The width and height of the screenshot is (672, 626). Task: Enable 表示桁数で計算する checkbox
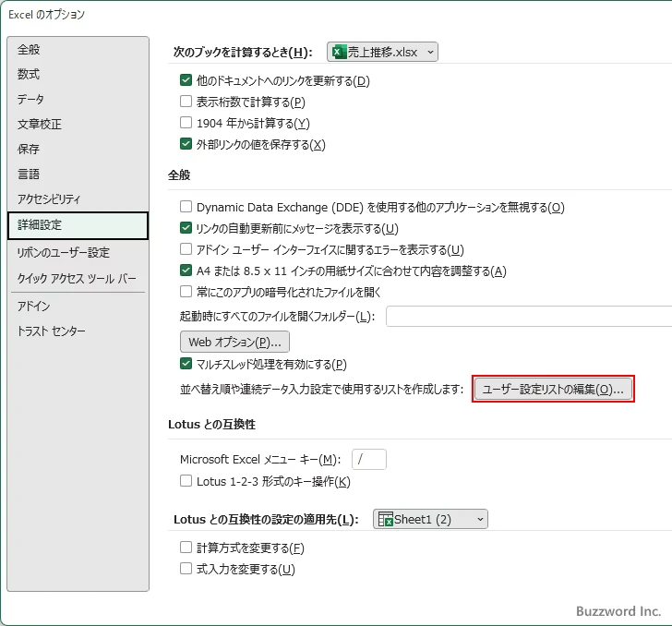tap(186, 102)
